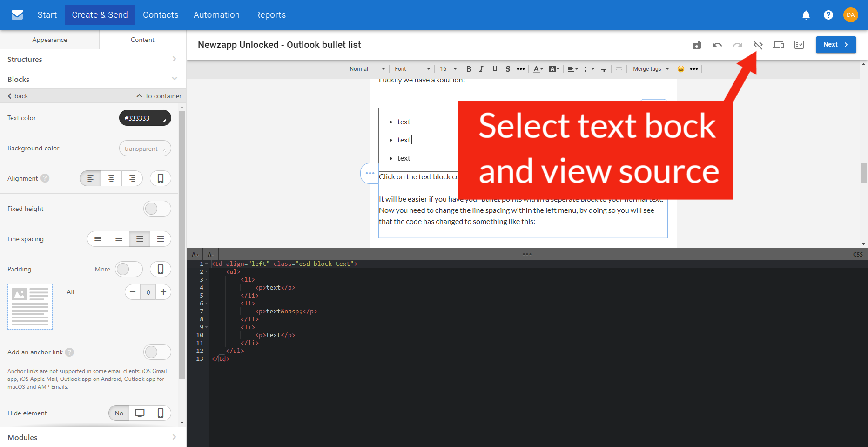Viewport: 868px width, 447px height.
Task: Enable Add an anchor link switch
Action: (x=157, y=352)
